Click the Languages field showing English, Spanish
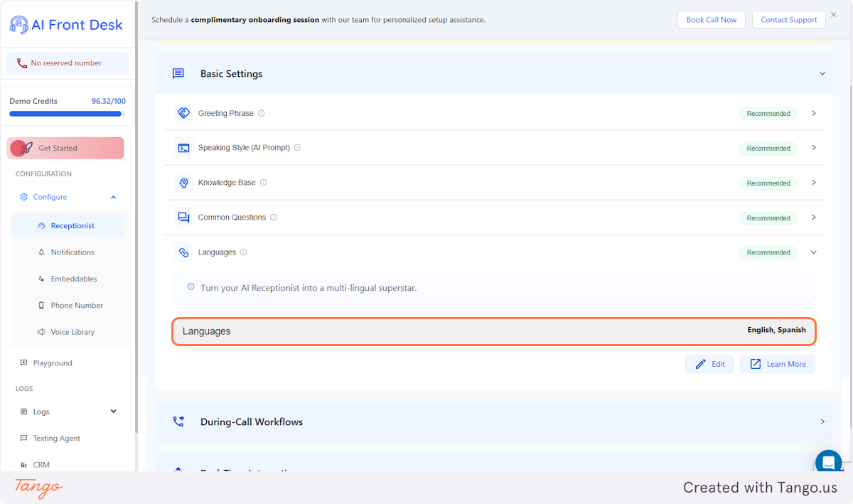This screenshot has height=504, width=853. pos(494,331)
